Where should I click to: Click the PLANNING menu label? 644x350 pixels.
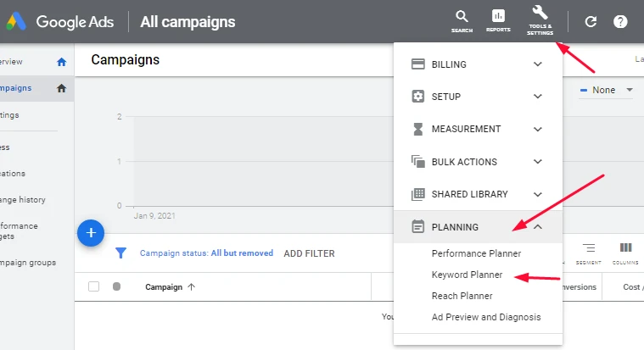tap(455, 227)
